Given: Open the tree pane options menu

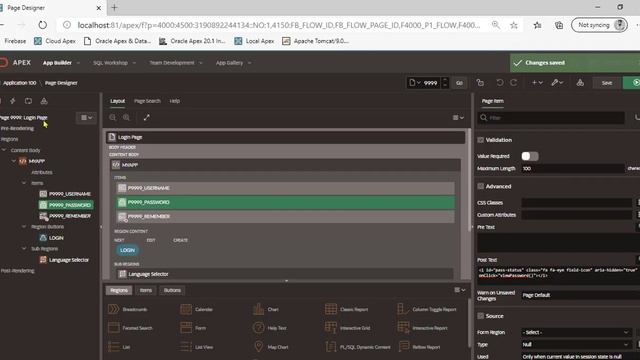Looking at the screenshot, I should point(86,118).
